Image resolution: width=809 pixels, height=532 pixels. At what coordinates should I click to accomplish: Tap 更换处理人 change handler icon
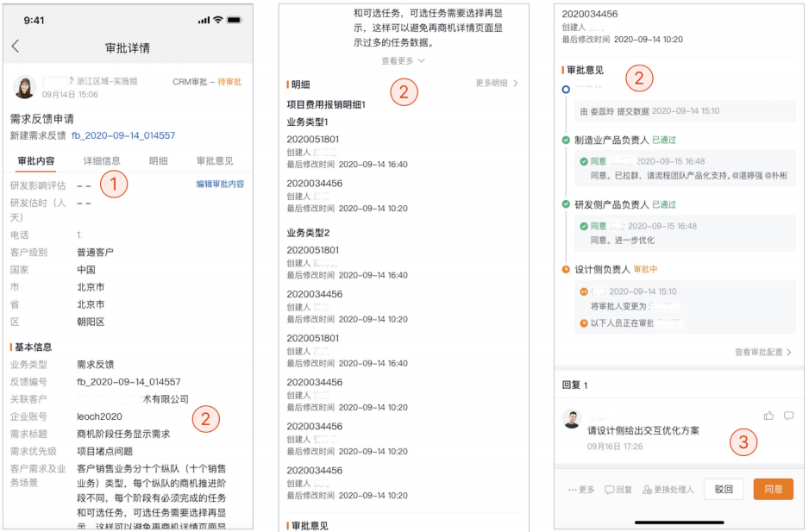point(668,489)
